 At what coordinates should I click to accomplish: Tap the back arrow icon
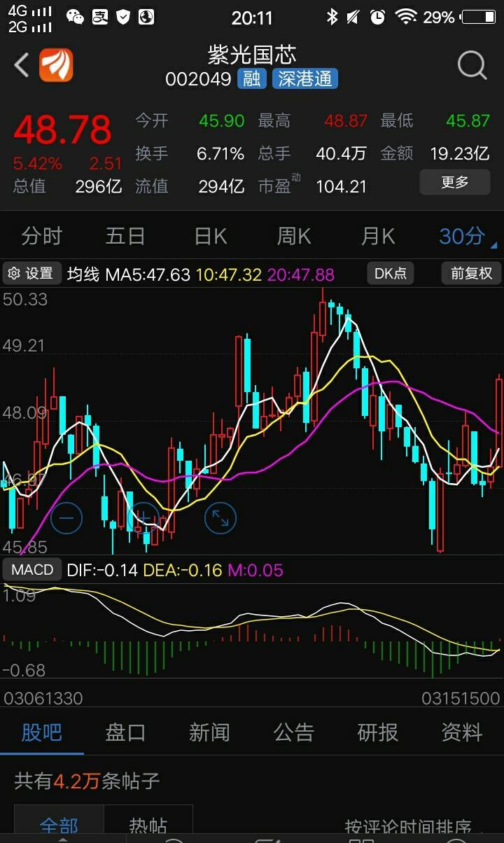click(22, 66)
